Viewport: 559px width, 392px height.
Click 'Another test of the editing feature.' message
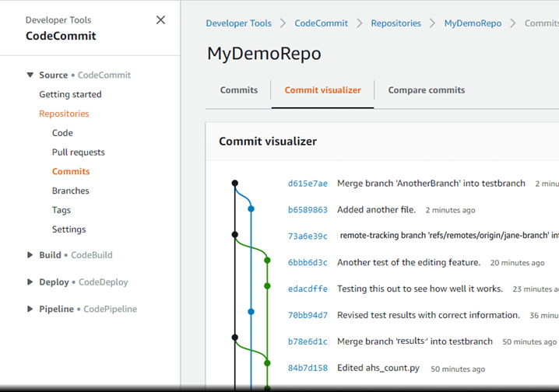[409, 262]
